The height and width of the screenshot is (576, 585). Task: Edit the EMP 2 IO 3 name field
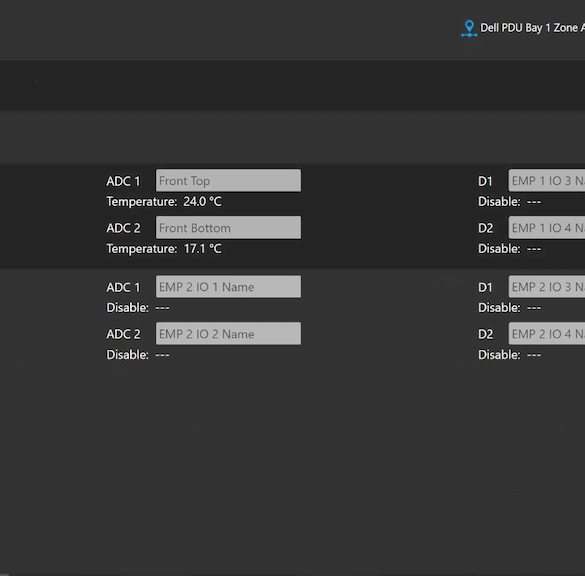point(547,287)
